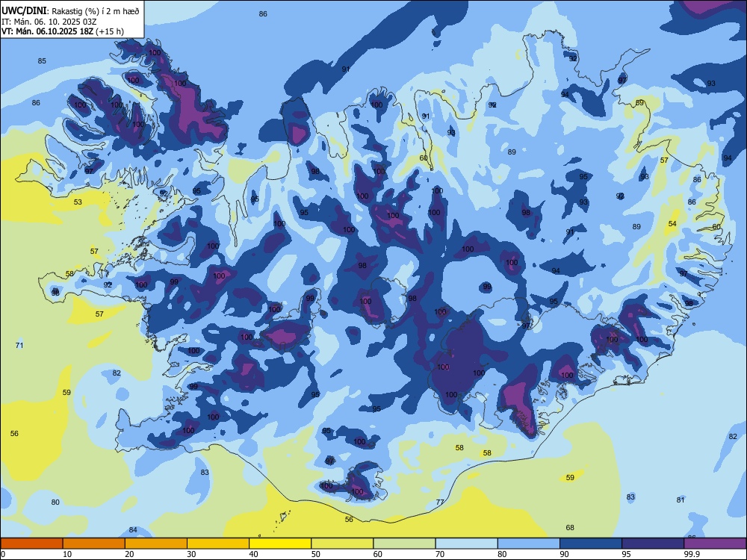Click the dark orange 0–10 legend swatch

31,544
